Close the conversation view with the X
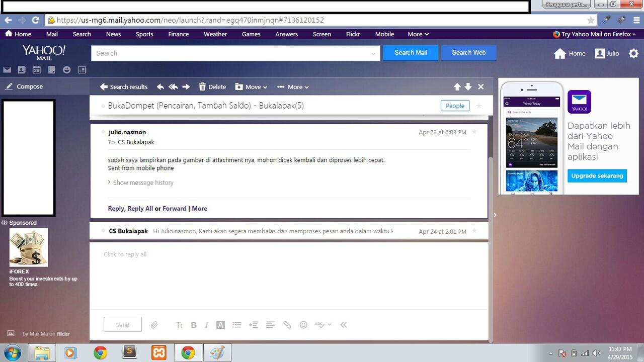Screen dimensions: 644x362 coord(481,86)
